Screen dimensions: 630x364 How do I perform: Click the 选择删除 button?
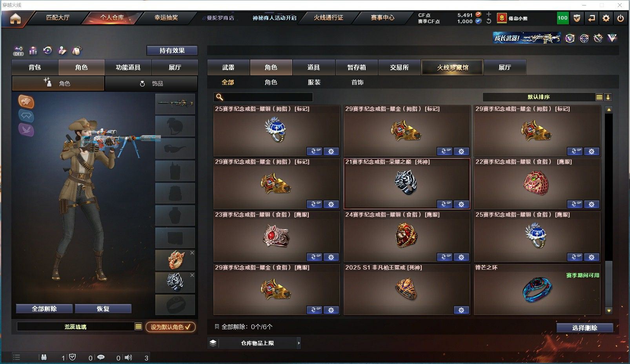point(584,328)
